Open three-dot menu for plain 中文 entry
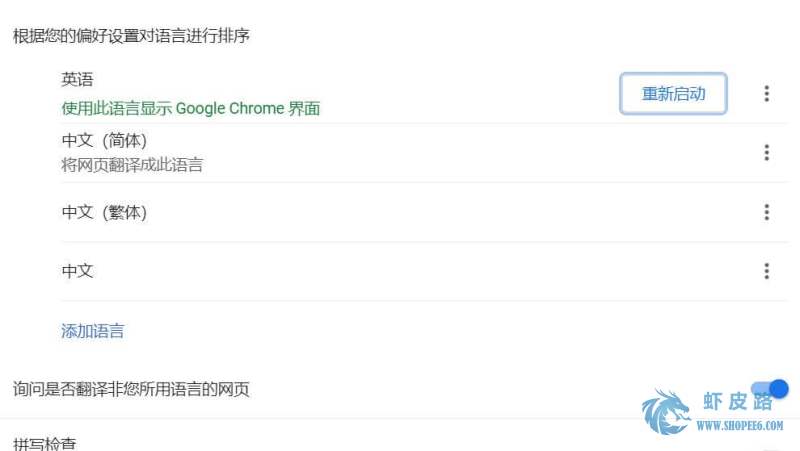 [x=766, y=271]
